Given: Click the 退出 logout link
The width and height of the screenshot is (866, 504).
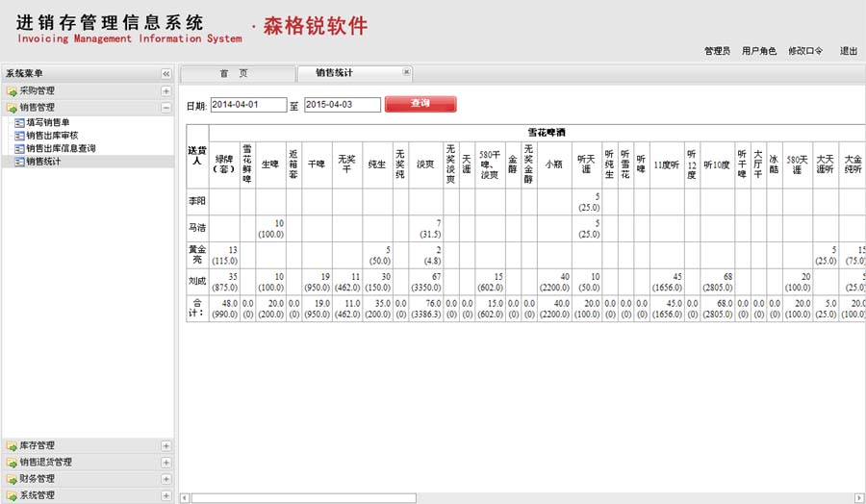Looking at the screenshot, I should pyautogui.click(x=848, y=51).
